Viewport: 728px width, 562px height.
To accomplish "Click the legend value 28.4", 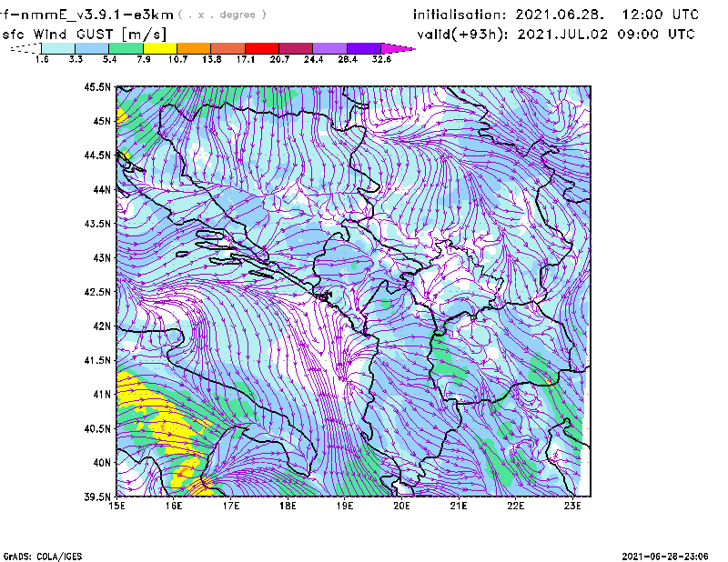I will pyautogui.click(x=348, y=59).
